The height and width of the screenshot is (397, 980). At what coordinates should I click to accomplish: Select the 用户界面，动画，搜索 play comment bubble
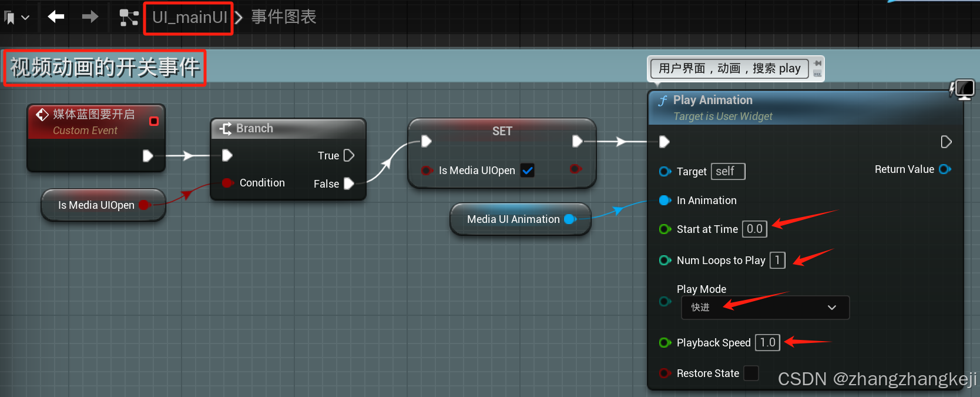[730, 69]
